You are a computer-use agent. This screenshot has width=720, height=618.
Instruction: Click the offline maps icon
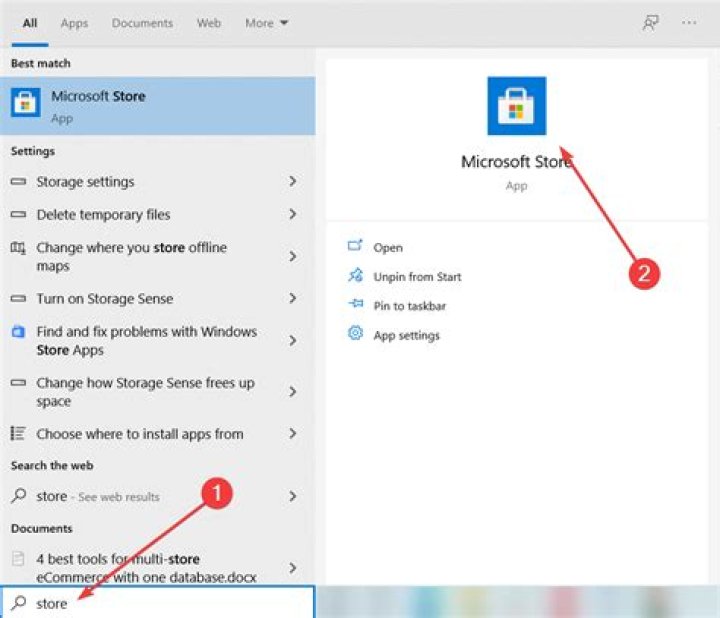point(18,248)
